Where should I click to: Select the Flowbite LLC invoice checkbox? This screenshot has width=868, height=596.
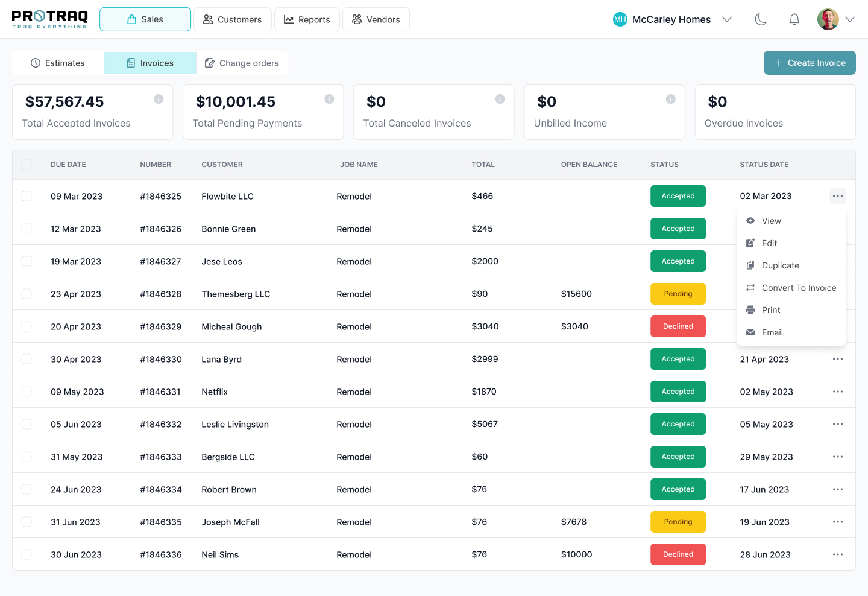click(x=27, y=196)
